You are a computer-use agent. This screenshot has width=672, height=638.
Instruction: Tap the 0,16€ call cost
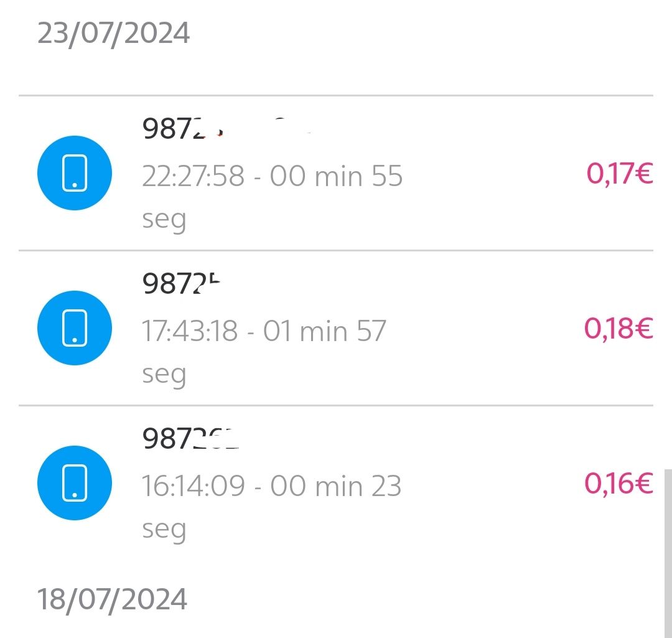(x=618, y=484)
